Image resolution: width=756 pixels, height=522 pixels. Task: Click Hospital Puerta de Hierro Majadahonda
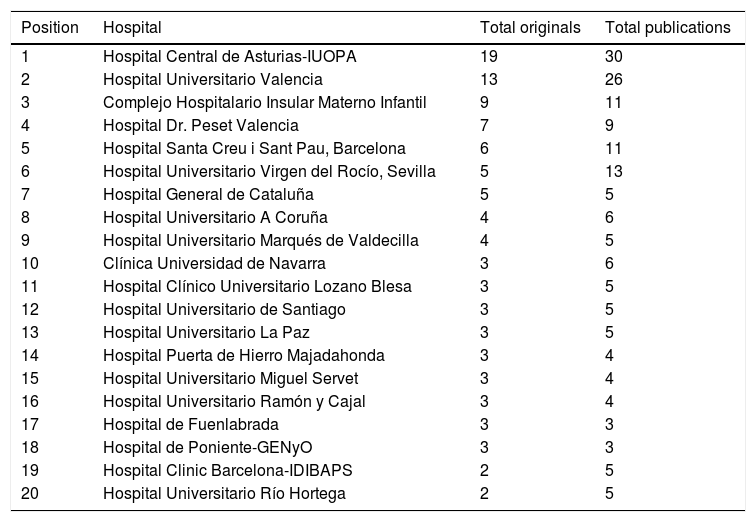(243, 356)
